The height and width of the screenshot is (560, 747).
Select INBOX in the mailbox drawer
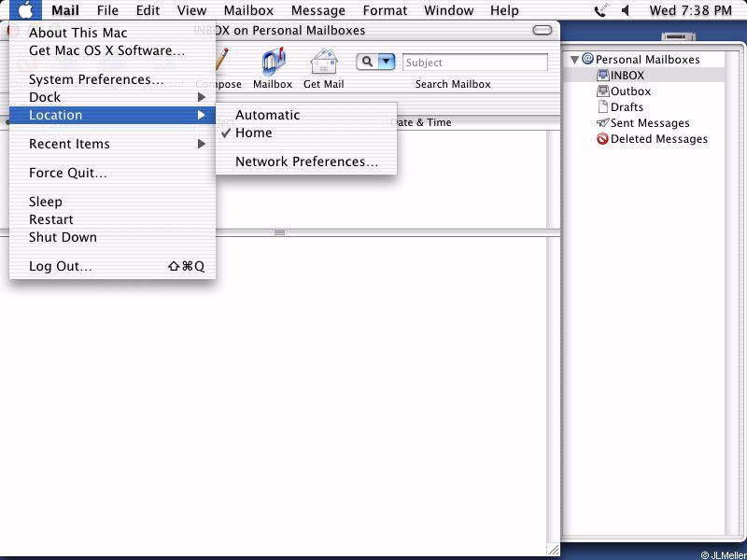tap(627, 76)
